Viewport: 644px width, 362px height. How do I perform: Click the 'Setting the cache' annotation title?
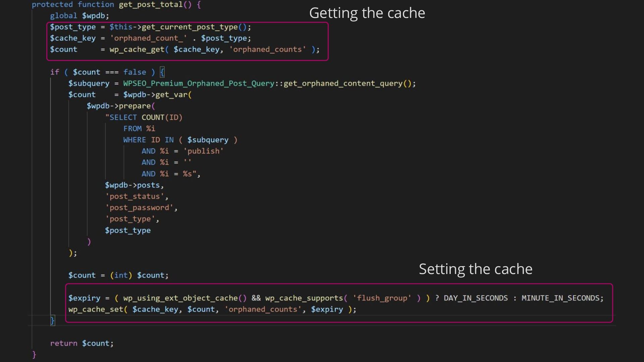click(475, 269)
